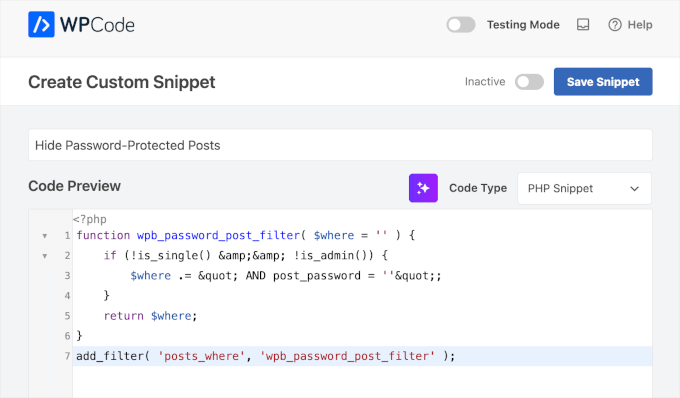Click the WPCode wordmark text
This screenshot has height=398, width=680.
coord(97,25)
